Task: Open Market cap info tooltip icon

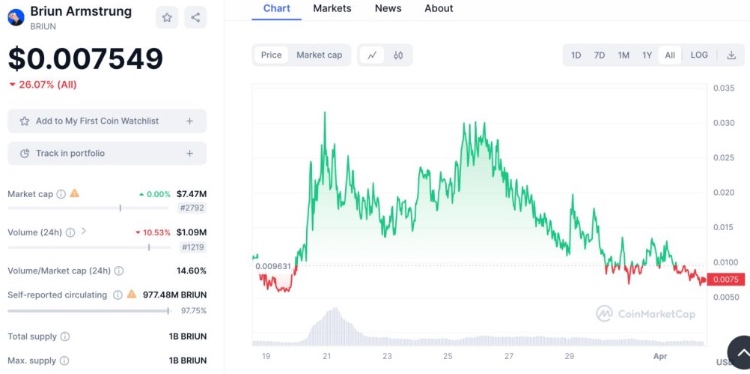Action: (61, 194)
